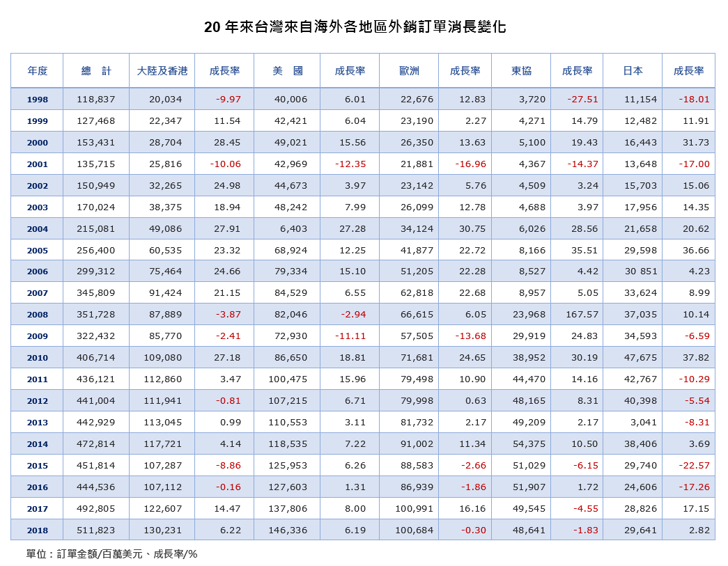This screenshot has width=728, height=566.
Task: Click the 2007 total "345,809"
Action: pos(95,293)
